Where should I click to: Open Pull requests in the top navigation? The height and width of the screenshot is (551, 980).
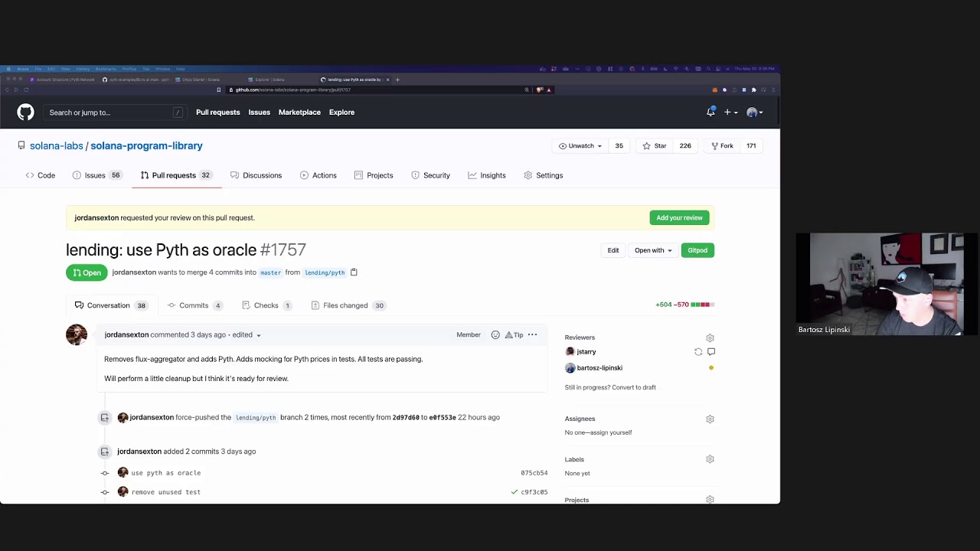click(x=217, y=112)
